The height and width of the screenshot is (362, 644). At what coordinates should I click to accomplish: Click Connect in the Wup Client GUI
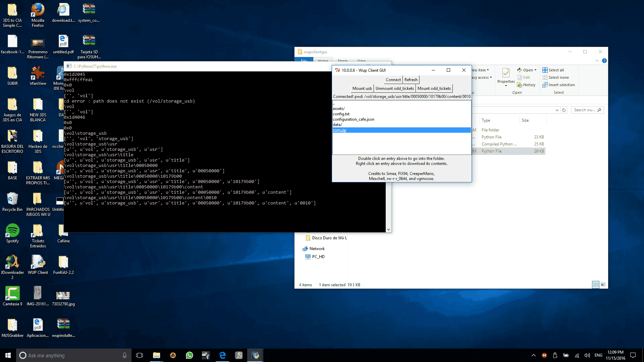click(393, 80)
